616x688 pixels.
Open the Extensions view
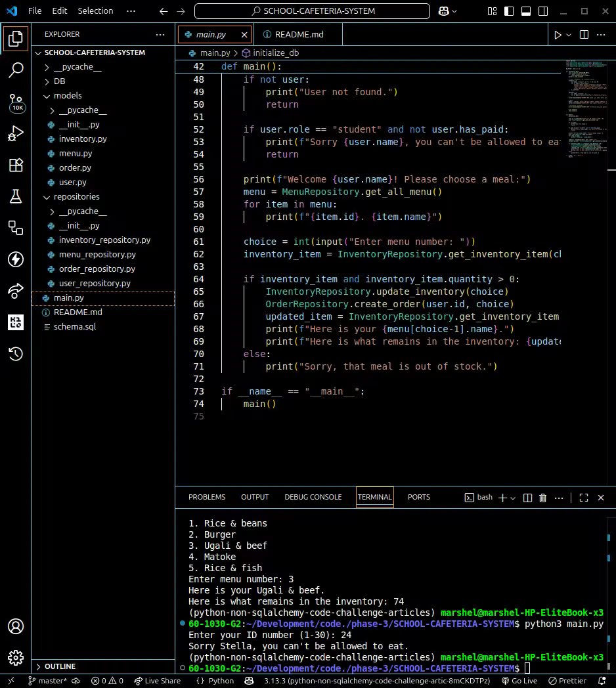(16, 165)
